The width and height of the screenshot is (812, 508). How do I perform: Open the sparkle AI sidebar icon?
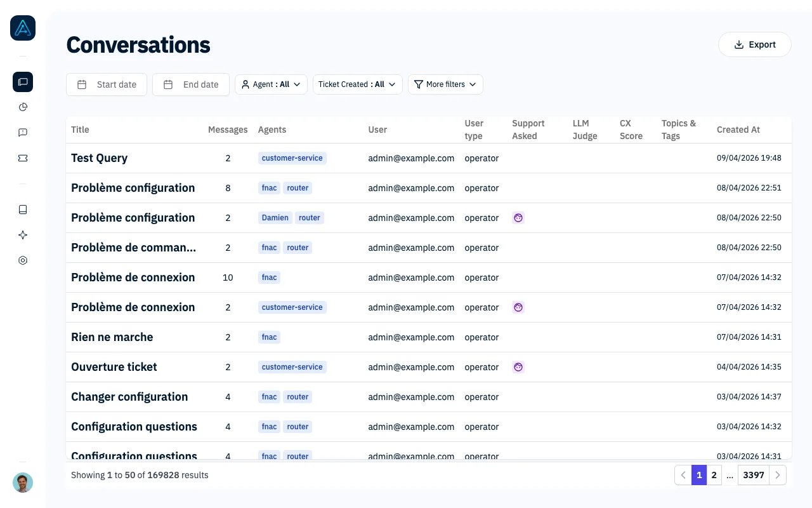(x=23, y=235)
